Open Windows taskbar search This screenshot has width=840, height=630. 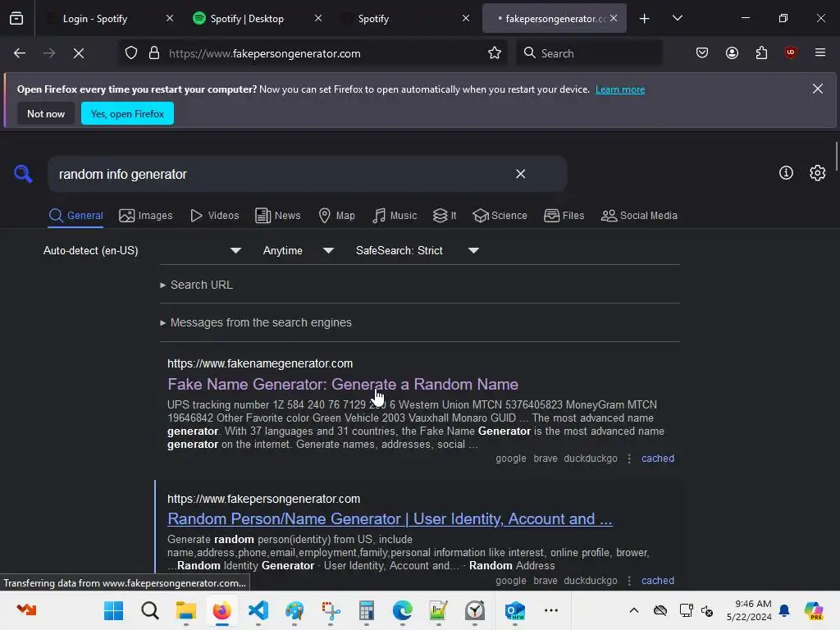pyautogui.click(x=150, y=610)
